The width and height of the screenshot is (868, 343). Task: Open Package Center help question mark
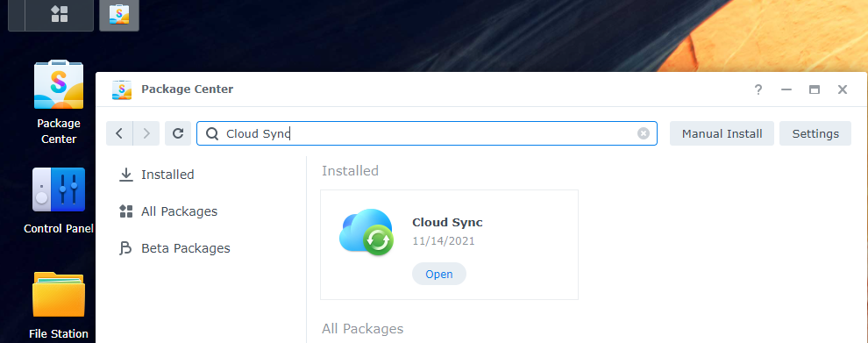click(758, 89)
